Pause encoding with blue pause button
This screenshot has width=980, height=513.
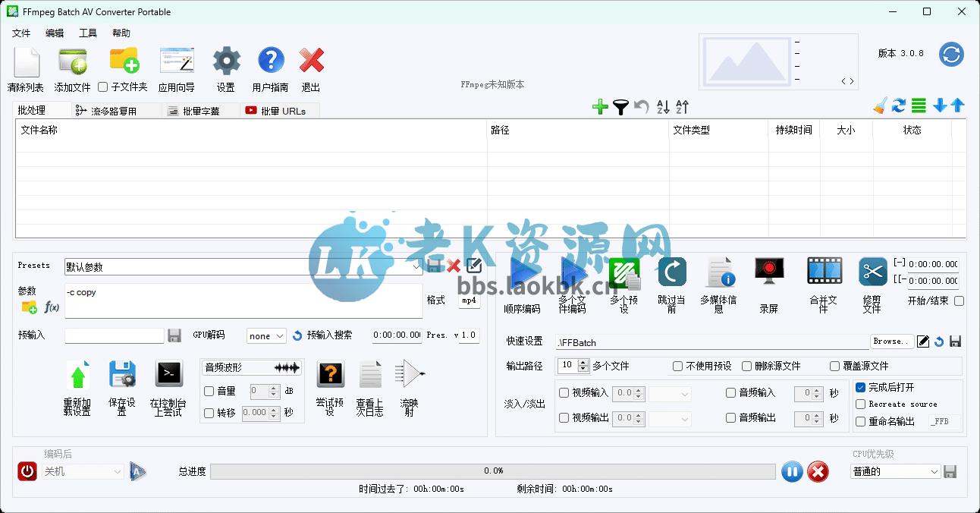point(791,472)
